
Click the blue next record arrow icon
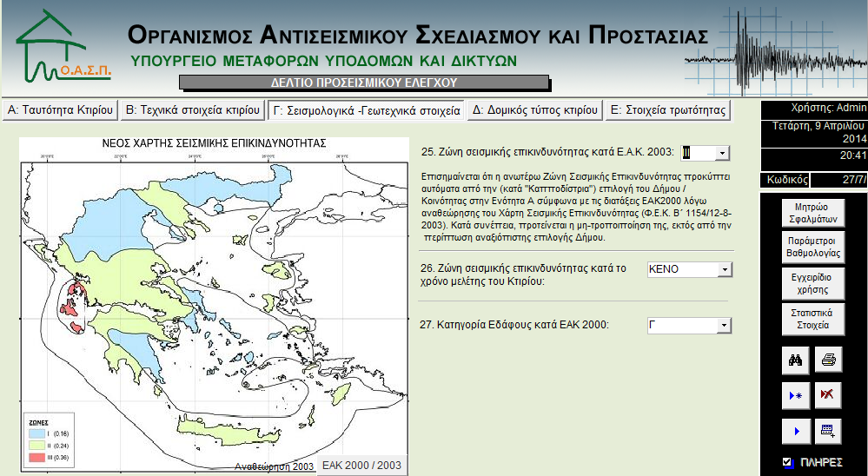796,431
